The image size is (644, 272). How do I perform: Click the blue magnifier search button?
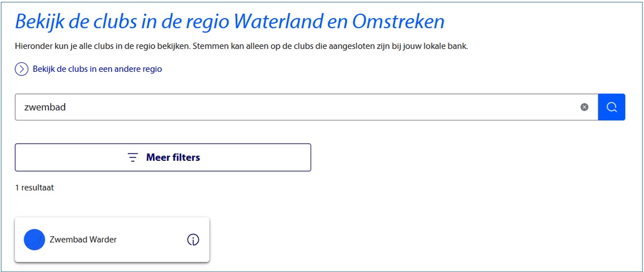(612, 107)
